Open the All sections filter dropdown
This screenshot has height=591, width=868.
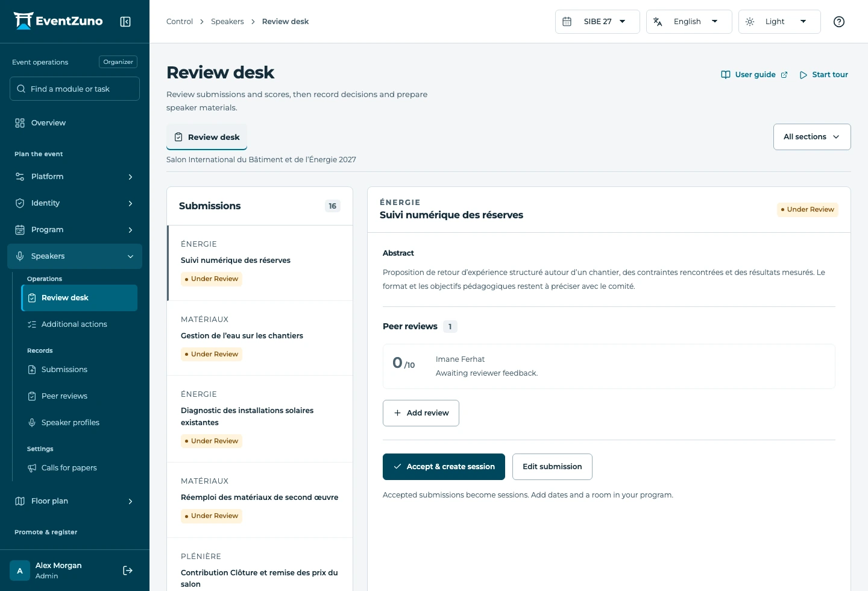(812, 137)
